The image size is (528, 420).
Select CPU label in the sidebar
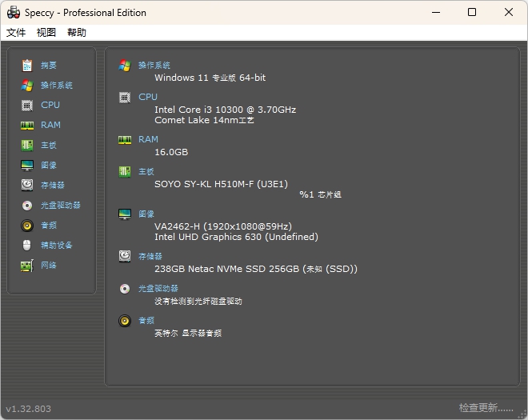coord(50,105)
